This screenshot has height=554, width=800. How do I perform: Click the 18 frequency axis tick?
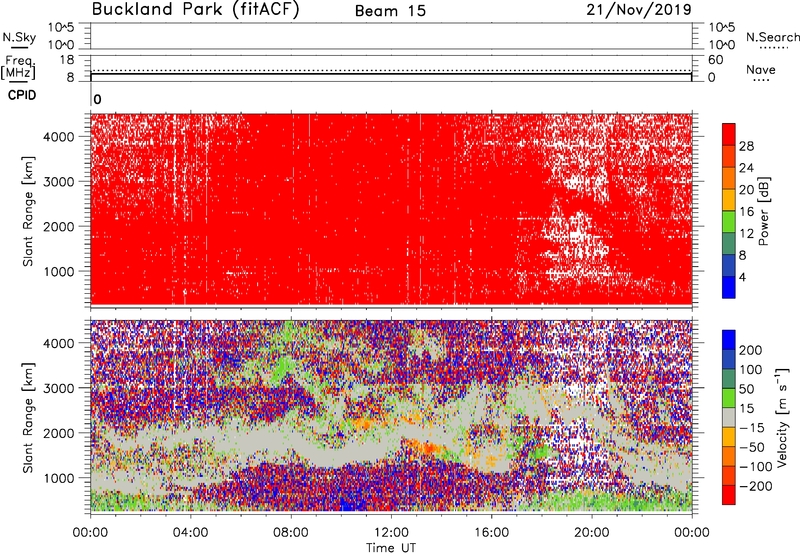pyautogui.click(x=67, y=60)
